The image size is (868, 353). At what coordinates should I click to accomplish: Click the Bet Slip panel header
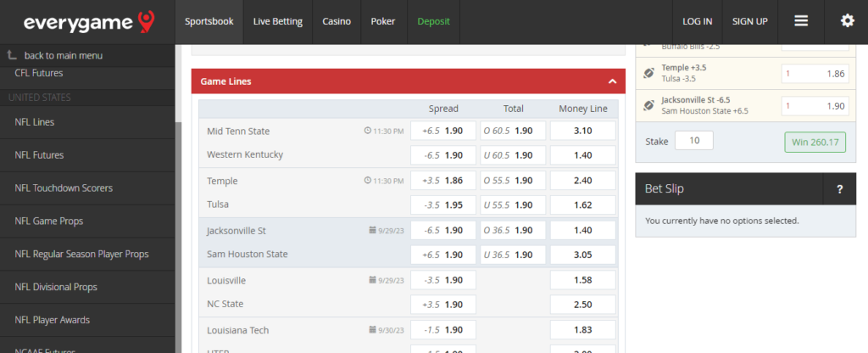coord(746,189)
